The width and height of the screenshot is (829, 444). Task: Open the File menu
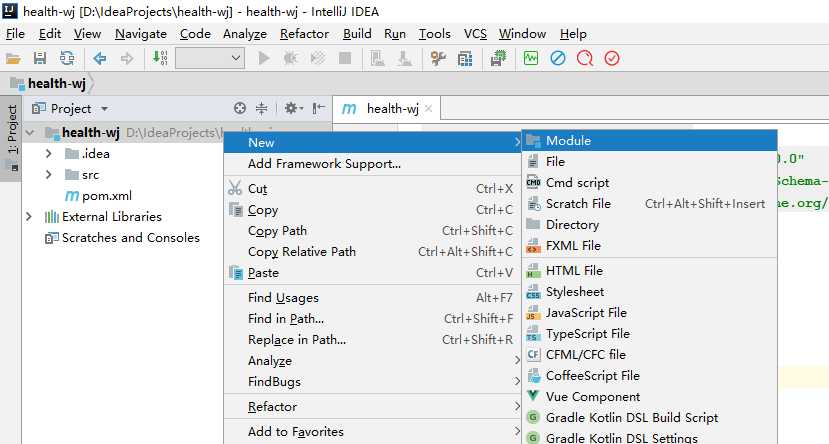point(15,34)
